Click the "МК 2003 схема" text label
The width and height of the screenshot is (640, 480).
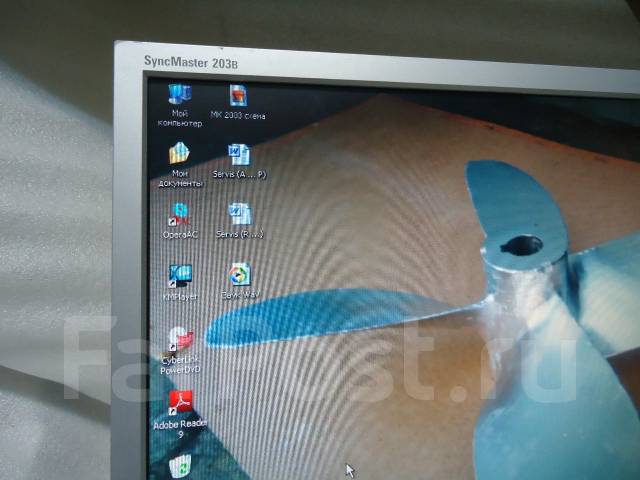point(239,116)
